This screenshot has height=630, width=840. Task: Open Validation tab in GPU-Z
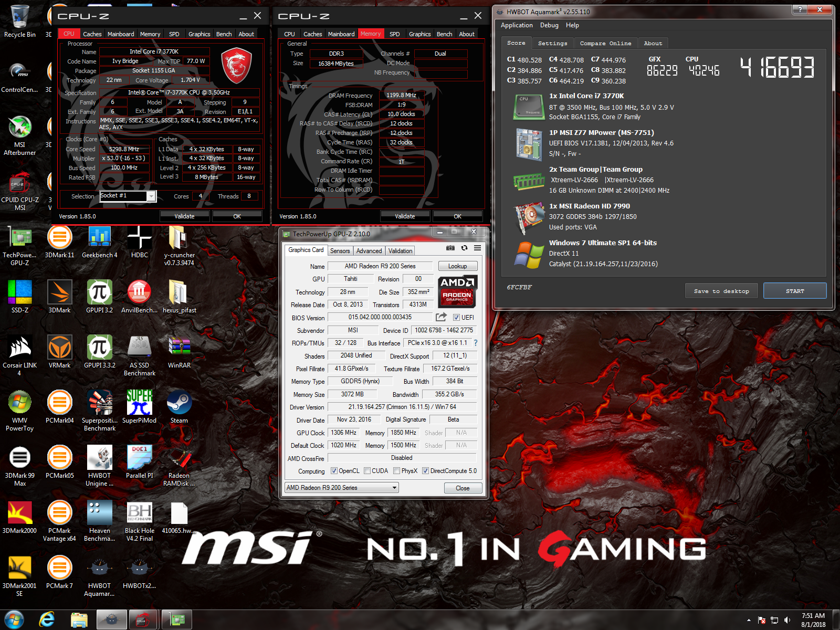[x=401, y=251]
